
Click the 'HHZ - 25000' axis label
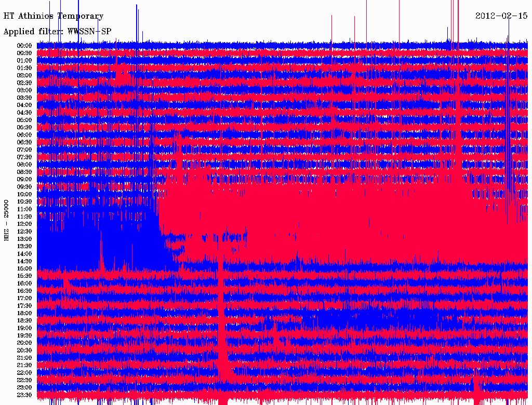tap(6, 221)
